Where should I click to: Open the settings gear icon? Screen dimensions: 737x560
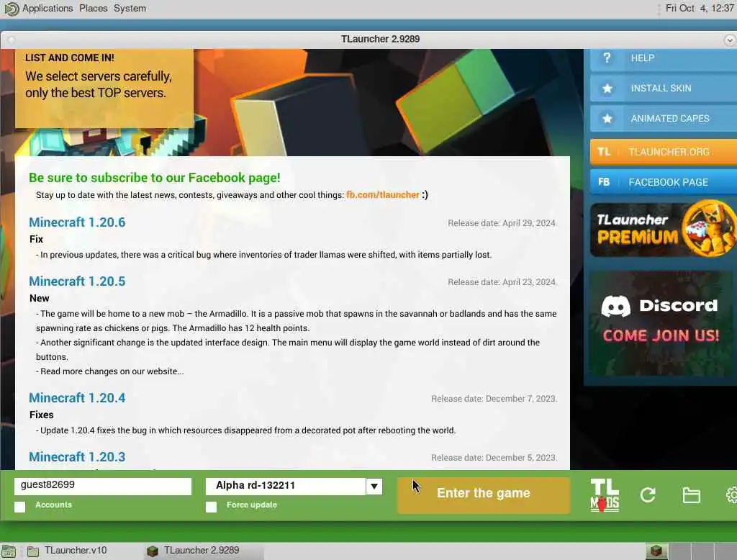731,494
